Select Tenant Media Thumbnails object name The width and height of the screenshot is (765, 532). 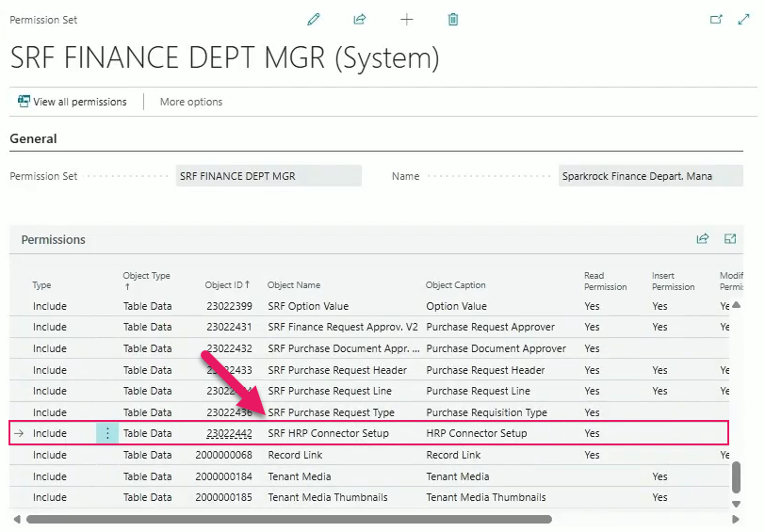pyautogui.click(x=328, y=497)
